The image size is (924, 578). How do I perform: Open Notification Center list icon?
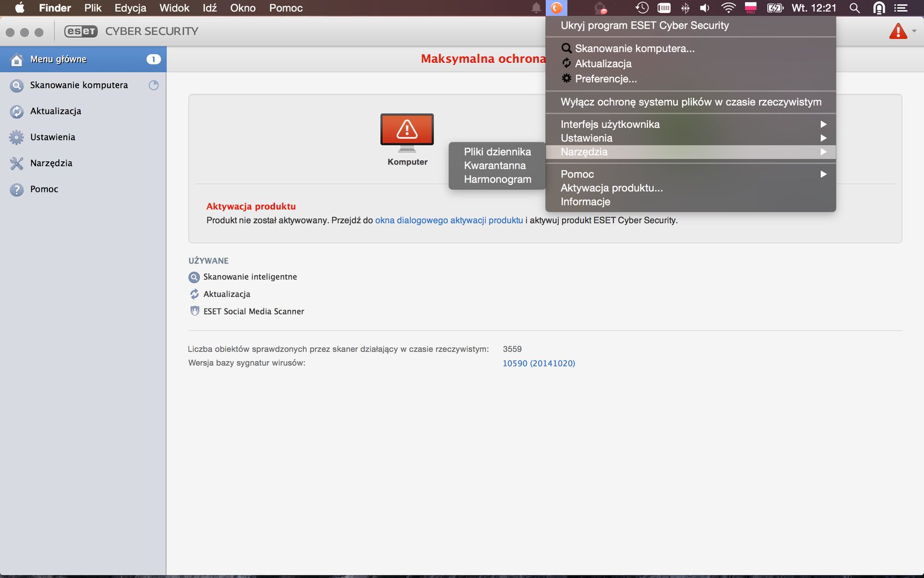(x=901, y=8)
